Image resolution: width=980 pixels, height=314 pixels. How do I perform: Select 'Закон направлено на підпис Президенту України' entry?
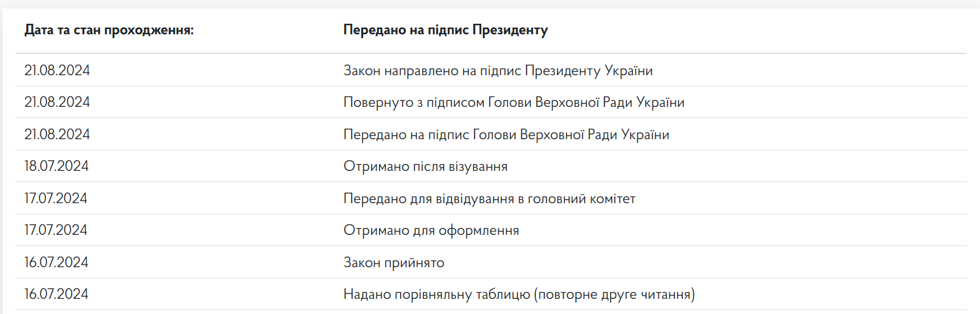(498, 71)
